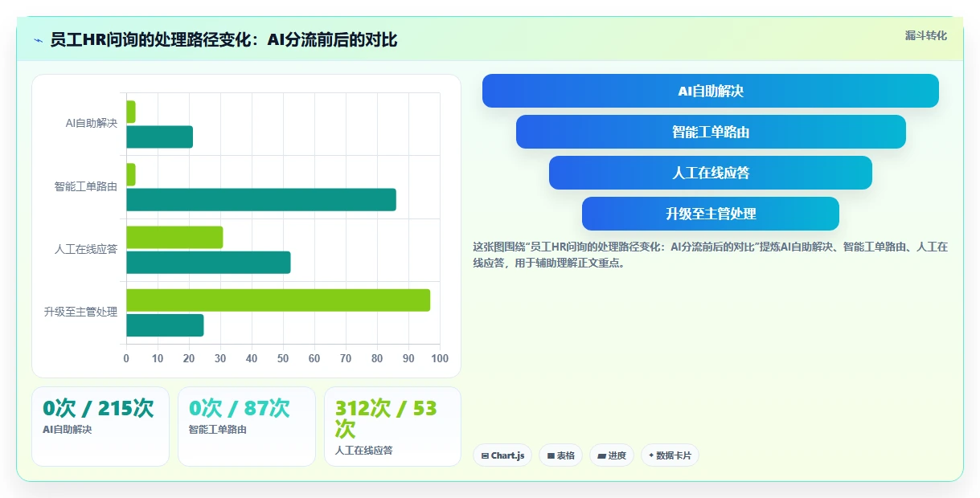The image size is (980, 498).
Task: Click the 升级至主管处理 funnel stage
Action: click(x=711, y=214)
